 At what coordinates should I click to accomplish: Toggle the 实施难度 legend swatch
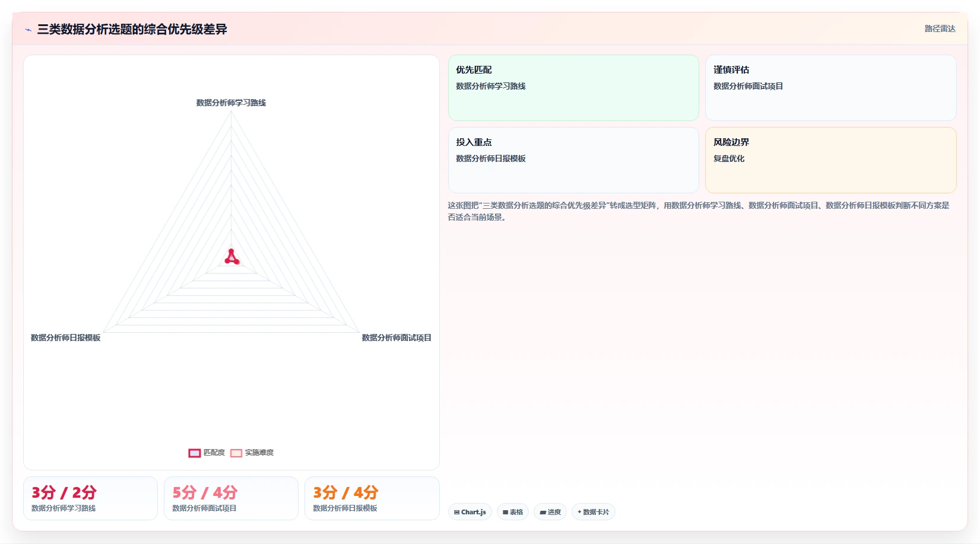(x=236, y=453)
